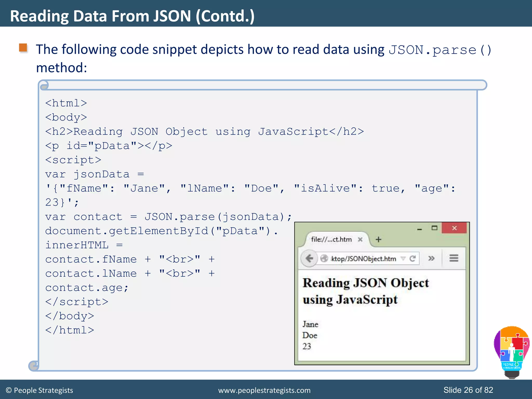Close the file://...ct.htm tab
Screen dimensions: 532x399
point(360,239)
